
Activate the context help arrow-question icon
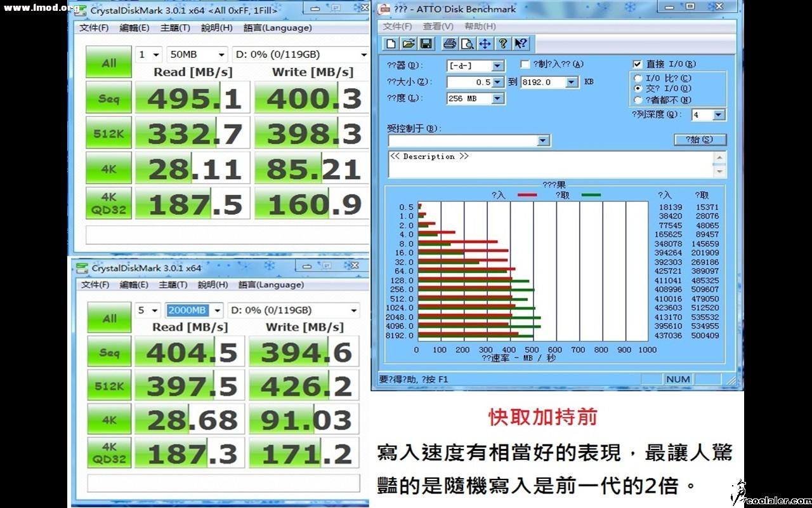coord(520,44)
